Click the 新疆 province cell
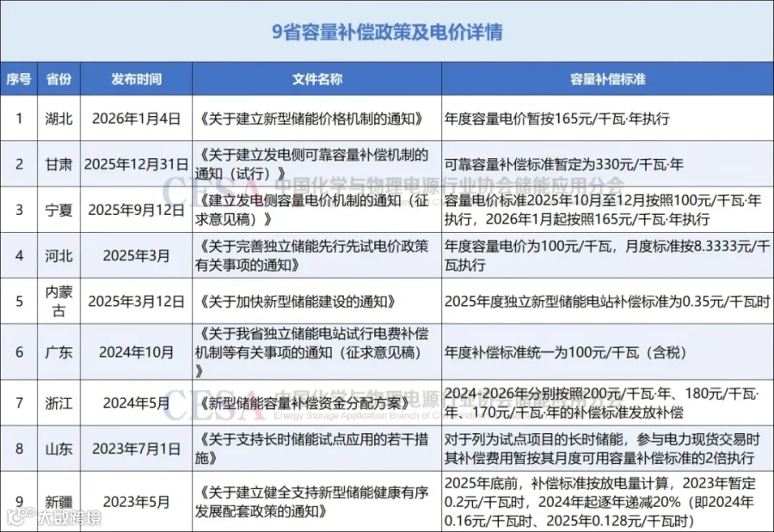Image resolution: width=774 pixels, height=532 pixels. [58, 502]
